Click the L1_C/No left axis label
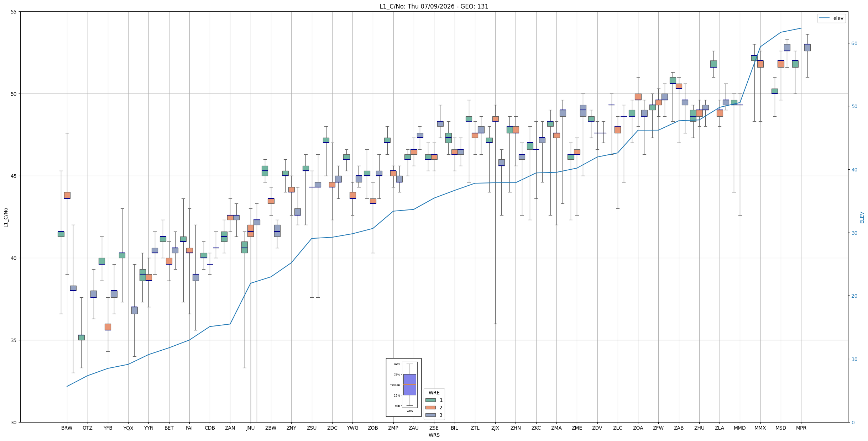Screen dimensions: 868x441 click(6, 217)
